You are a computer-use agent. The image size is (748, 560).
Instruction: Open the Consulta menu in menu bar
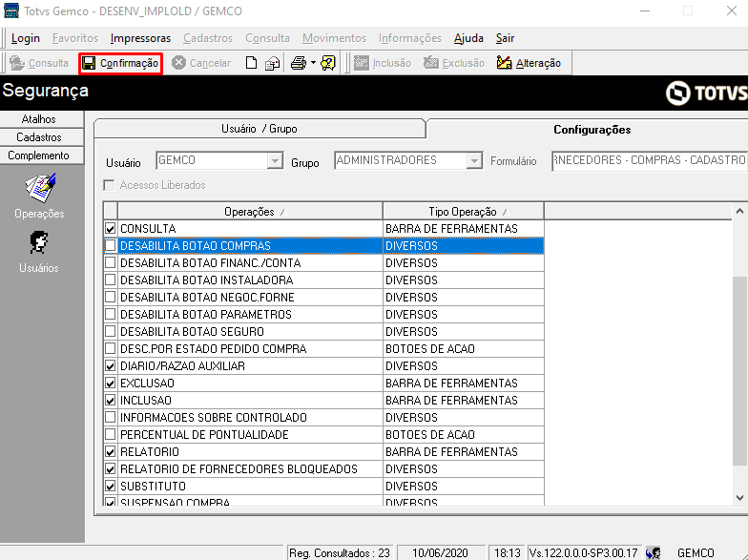(x=267, y=38)
